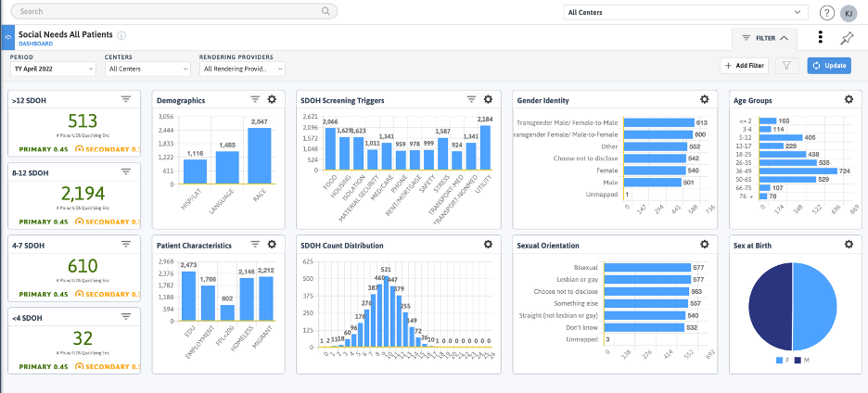Click the info icon beside dashboard title
This screenshot has width=868, height=393.
121,35
